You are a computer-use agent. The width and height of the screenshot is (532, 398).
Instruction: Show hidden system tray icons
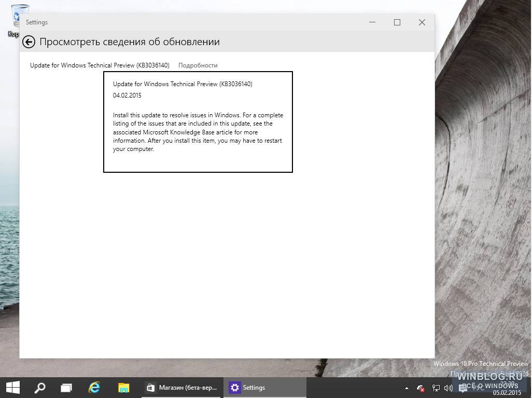407,388
